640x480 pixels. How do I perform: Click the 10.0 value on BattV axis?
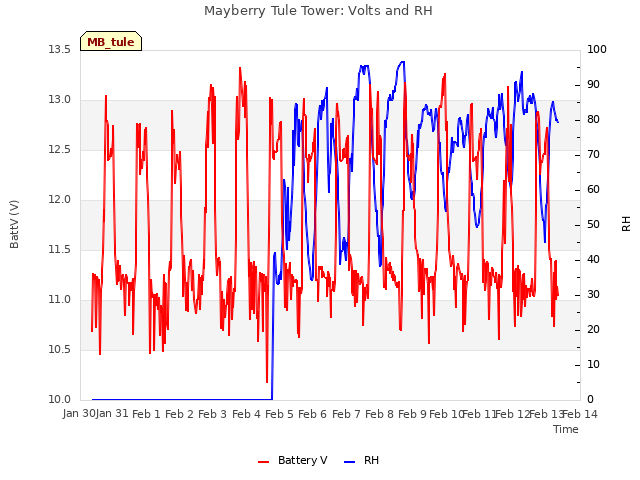pos(60,400)
